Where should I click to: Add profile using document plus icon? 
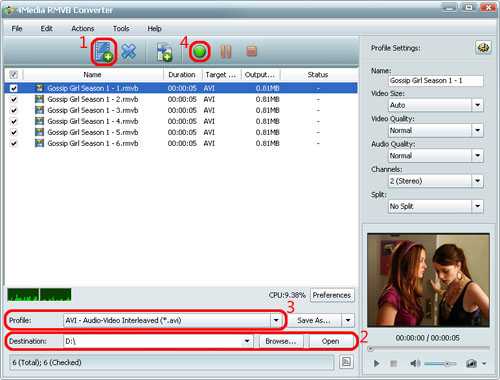(164, 52)
